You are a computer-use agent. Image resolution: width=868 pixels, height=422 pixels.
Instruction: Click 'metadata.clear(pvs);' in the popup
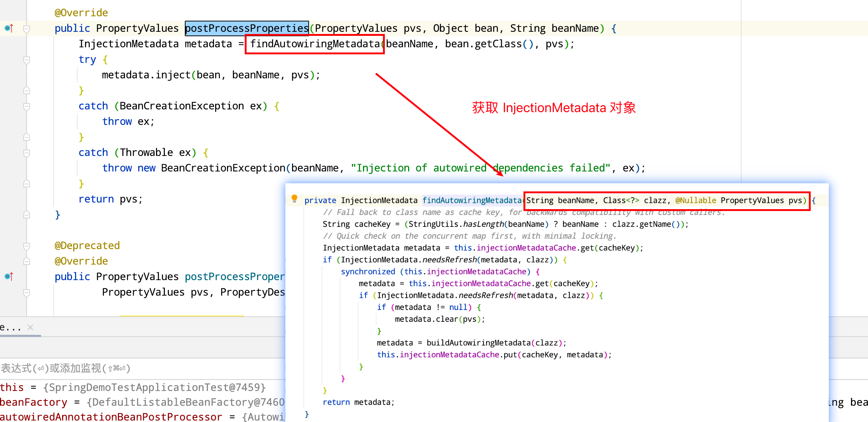tap(440, 319)
